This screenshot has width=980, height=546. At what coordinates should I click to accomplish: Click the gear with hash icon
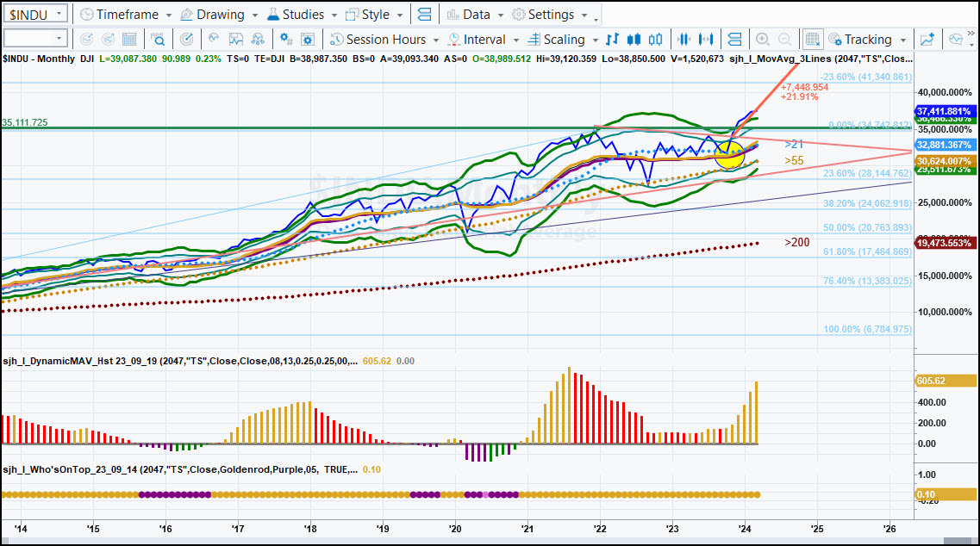(x=286, y=40)
